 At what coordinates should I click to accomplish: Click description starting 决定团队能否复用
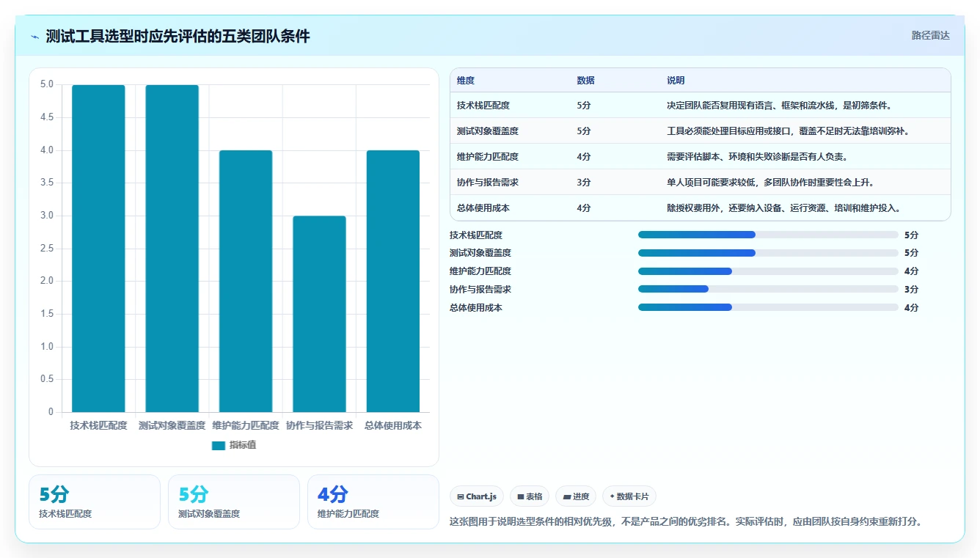[x=779, y=106]
